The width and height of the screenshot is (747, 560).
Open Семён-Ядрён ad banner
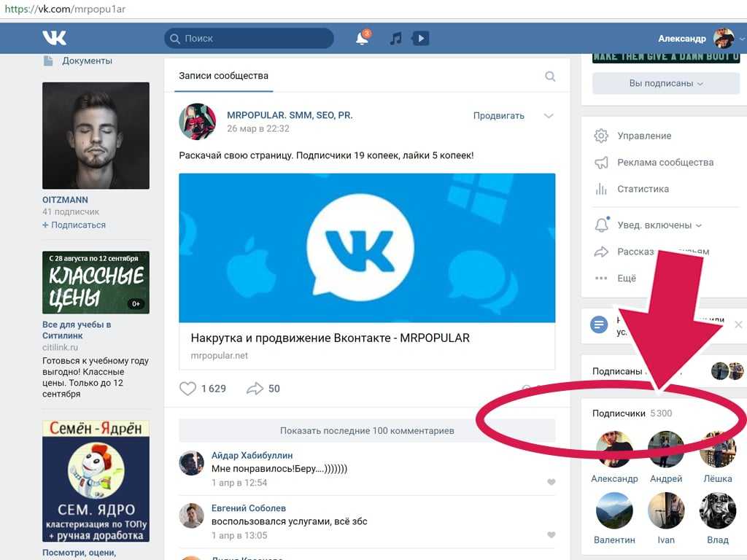96,481
